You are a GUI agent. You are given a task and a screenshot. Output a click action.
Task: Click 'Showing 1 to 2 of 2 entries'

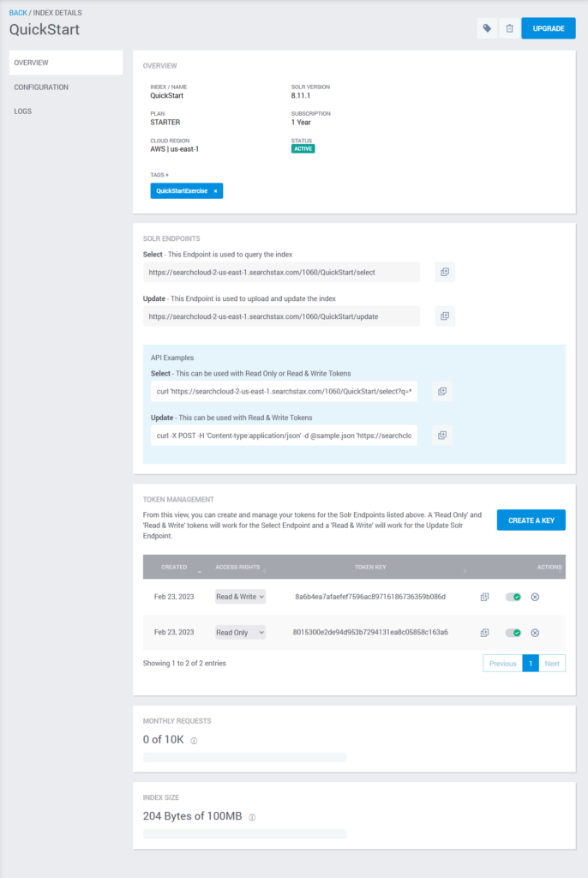[x=184, y=663]
